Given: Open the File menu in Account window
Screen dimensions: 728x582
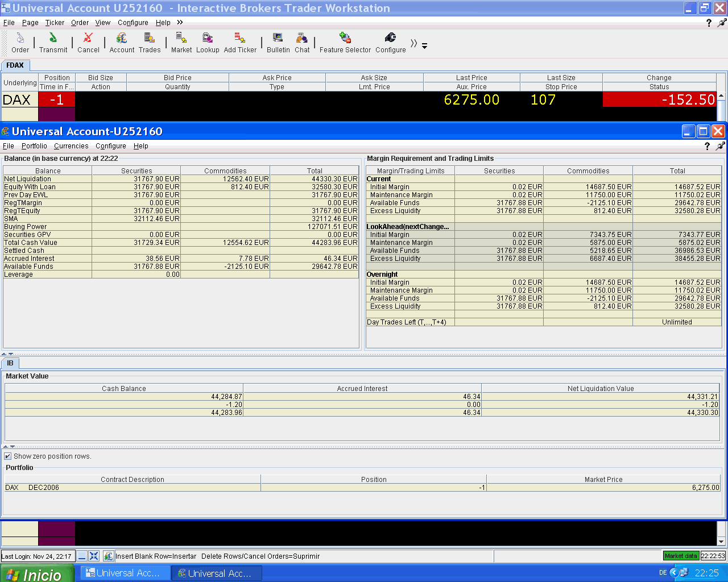Looking at the screenshot, I should tap(9, 146).
